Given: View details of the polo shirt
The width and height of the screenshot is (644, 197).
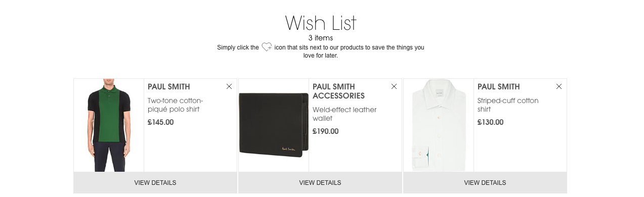Looking at the screenshot, I should [x=155, y=183].
